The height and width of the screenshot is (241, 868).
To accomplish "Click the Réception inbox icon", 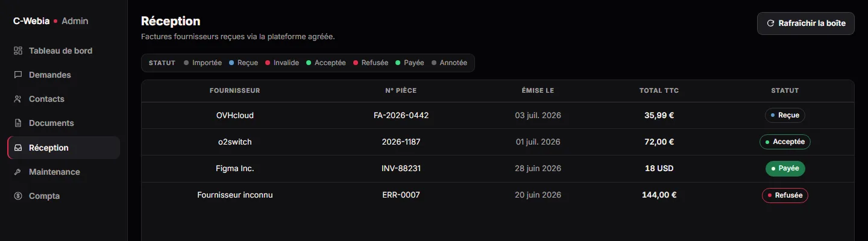I will click(18, 148).
